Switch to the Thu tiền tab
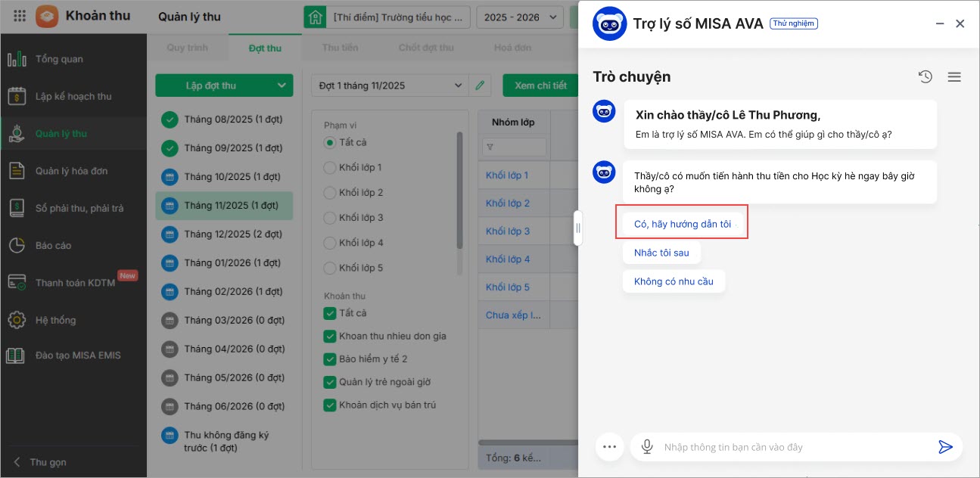The height and width of the screenshot is (478, 980). tap(341, 48)
